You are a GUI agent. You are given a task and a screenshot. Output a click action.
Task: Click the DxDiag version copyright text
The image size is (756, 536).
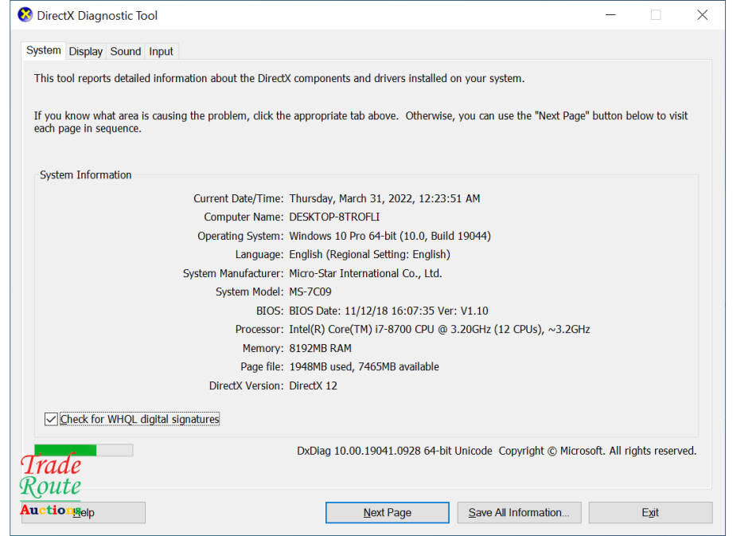coord(497,451)
